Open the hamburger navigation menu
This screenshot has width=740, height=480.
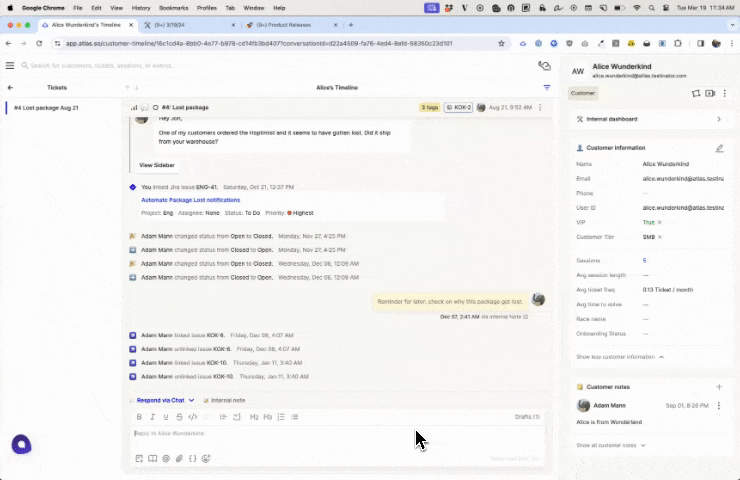10,66
